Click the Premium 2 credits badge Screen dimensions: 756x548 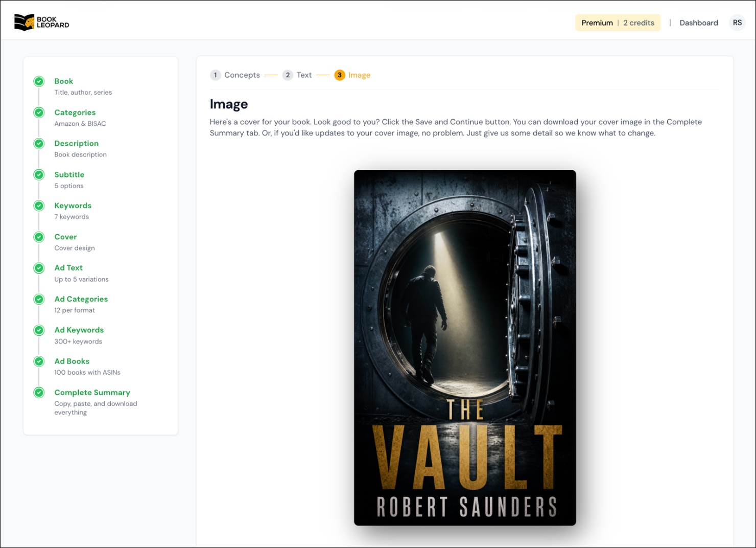[618, 22]
